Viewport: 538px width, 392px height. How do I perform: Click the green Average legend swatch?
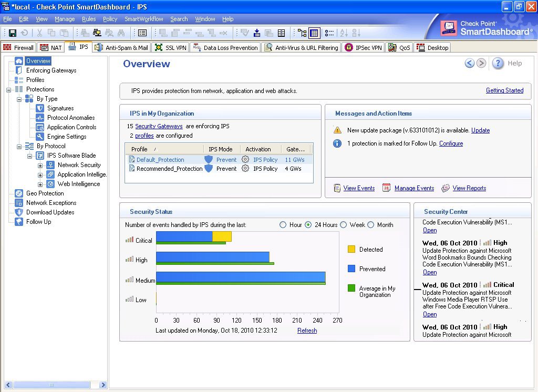[351, 288]
